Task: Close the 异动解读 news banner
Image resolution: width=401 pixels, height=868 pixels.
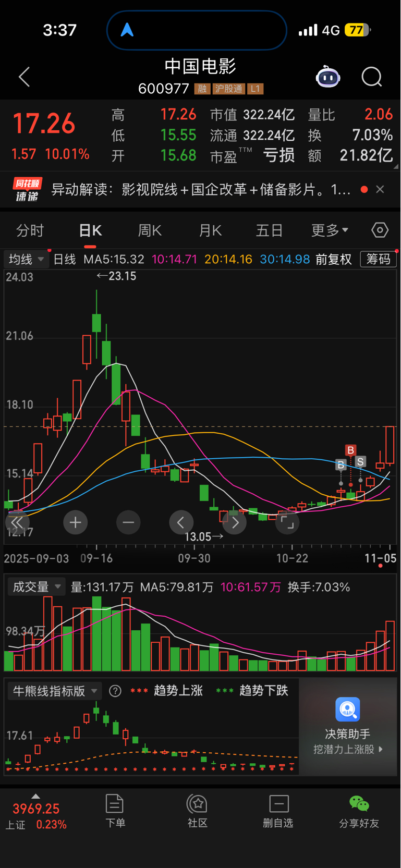Action: click(380, 189)
